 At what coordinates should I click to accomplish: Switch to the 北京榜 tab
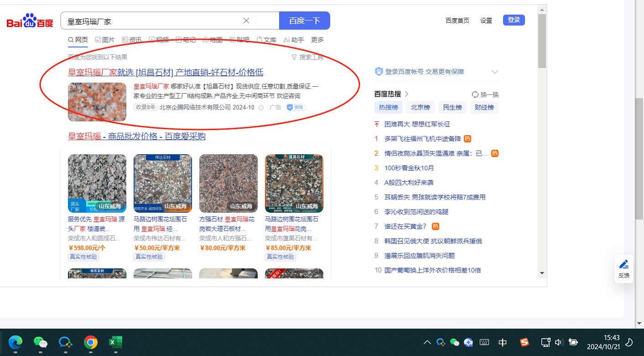point(421,108)
